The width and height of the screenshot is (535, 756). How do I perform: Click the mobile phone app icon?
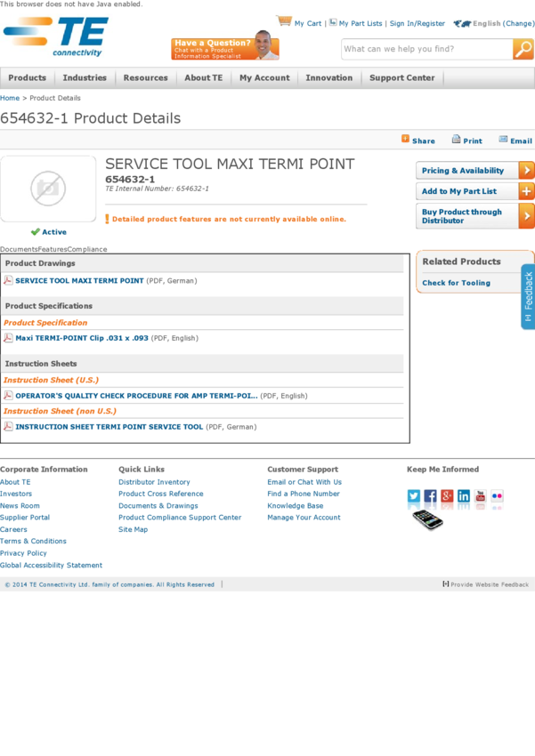pyautogui.click(x=427, y=519)
